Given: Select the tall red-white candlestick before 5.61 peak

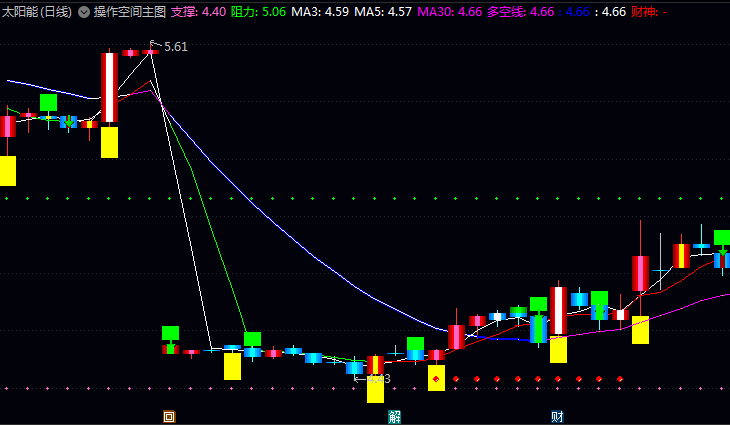Looking at the screenshot, I should 109,87.
